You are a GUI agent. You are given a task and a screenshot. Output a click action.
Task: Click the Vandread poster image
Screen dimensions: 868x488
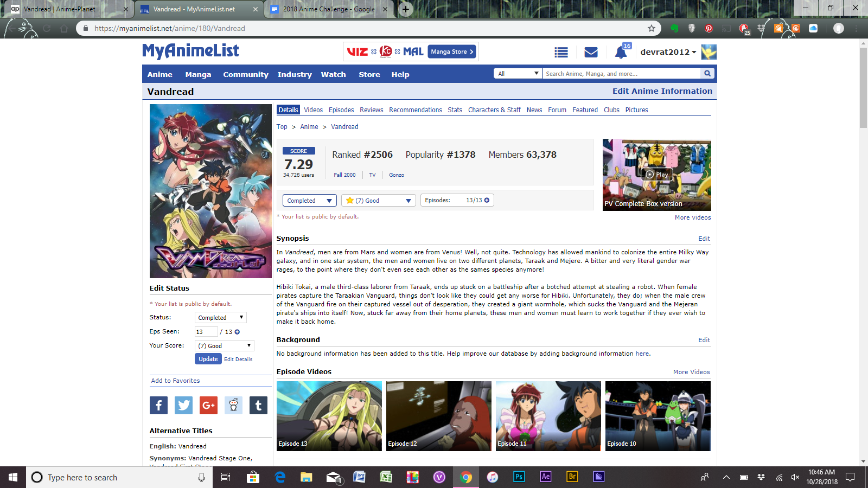tap(210, 191)
